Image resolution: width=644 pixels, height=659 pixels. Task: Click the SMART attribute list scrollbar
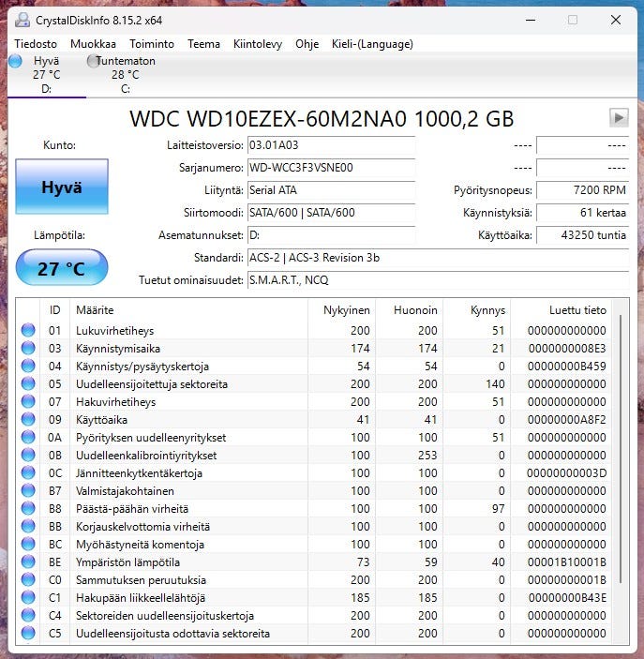pyautogui.click(x=621, y=449)
